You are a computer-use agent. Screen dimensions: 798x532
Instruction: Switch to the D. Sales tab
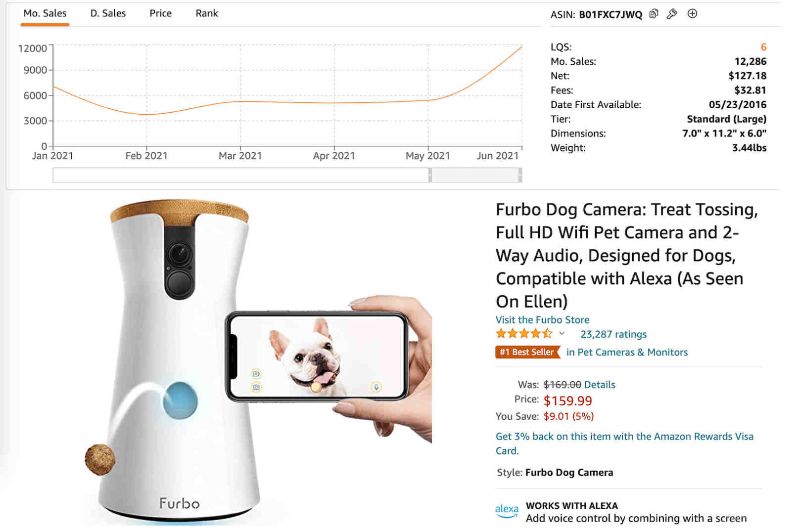click(x=108, y=13)
